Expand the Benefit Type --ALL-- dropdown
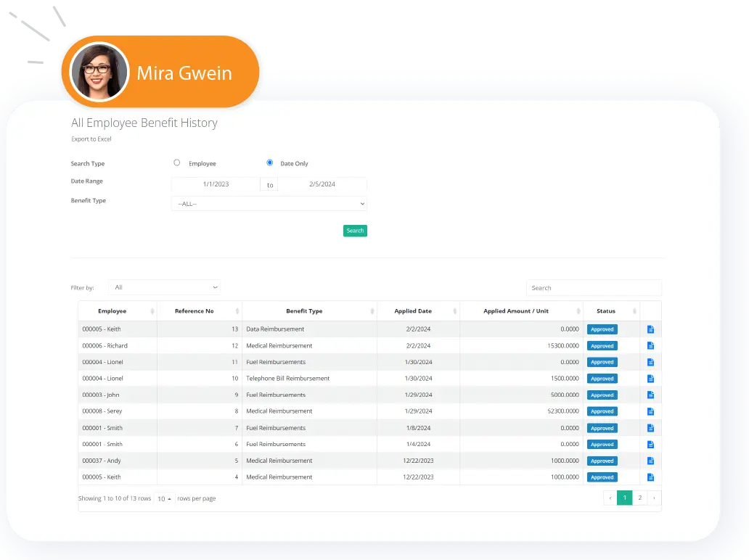Viewport: 749px width, 560px height. [269, 204]
